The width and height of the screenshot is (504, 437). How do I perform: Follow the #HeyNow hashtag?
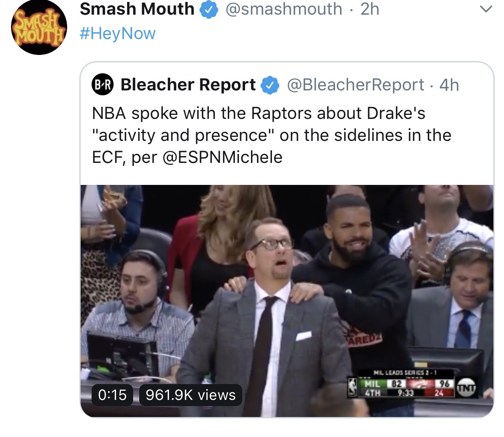point(118,33)
